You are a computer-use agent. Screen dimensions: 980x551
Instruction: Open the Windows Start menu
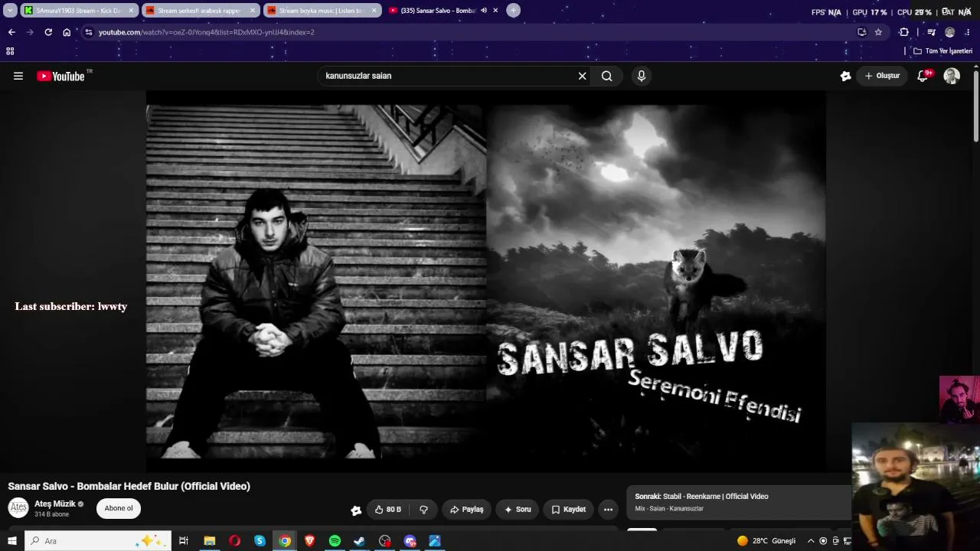pyautogui.click(x=12, y=541)
